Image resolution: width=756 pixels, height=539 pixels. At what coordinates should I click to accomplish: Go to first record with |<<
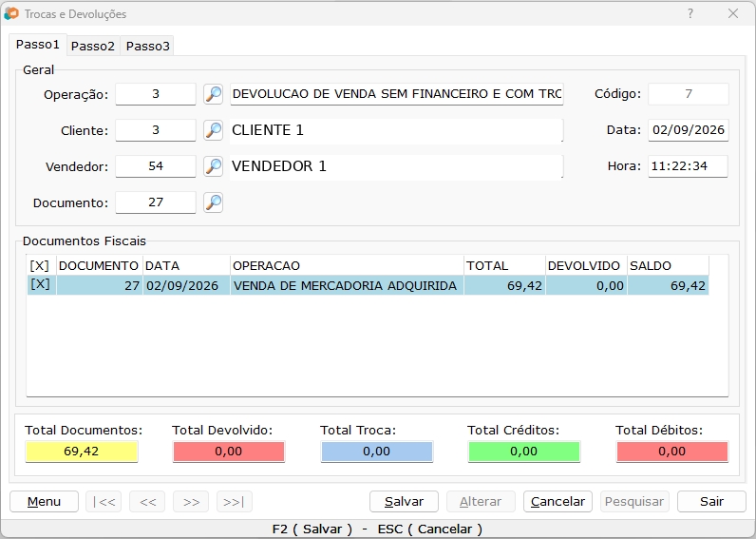pyautogui.click(x=104, y=502)
